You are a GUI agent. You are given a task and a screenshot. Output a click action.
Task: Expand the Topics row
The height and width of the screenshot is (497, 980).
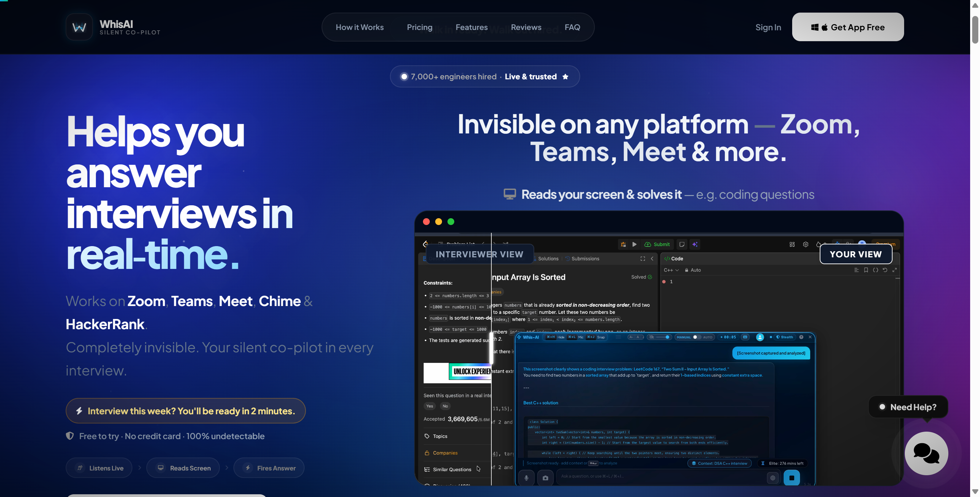click(457, 436)
